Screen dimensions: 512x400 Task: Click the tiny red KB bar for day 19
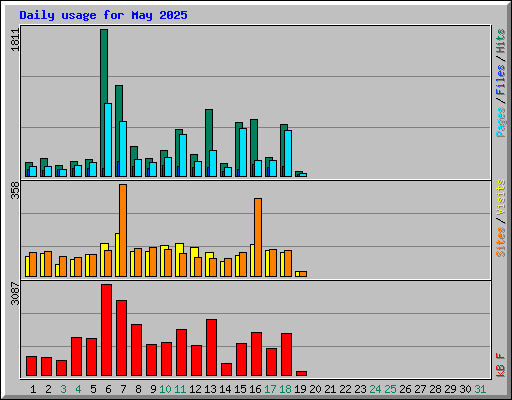click(x=302, y=374)
